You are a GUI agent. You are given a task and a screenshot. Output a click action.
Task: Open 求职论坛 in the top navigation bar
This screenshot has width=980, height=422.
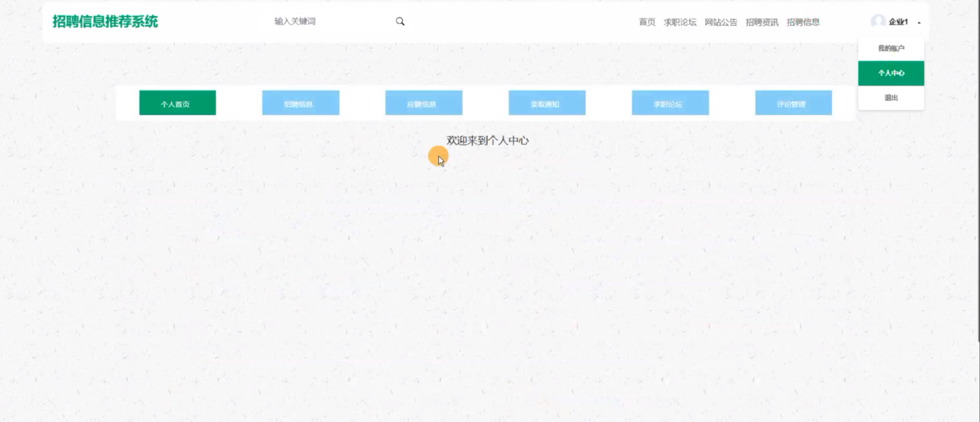point(680,22)
